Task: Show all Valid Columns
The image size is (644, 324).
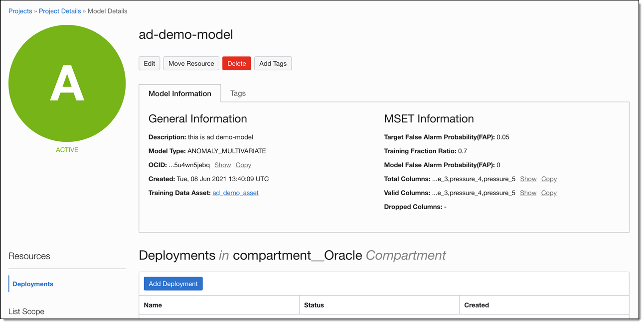Action: [x=528, y=193]
